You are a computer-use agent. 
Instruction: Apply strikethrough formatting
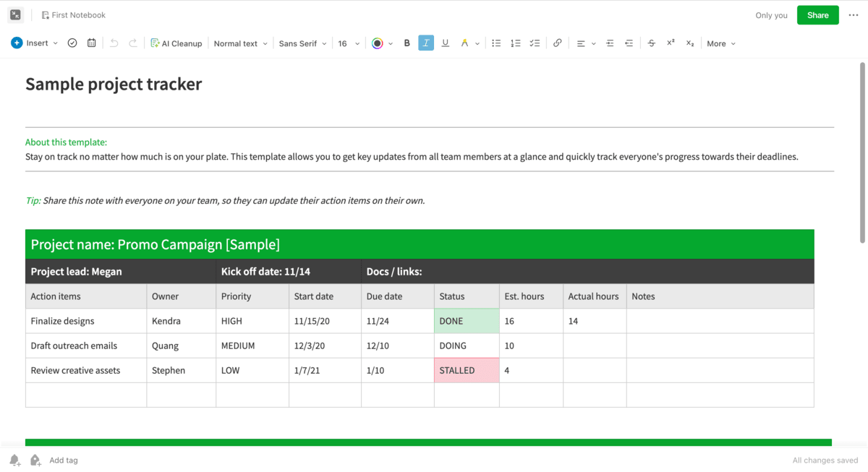[x=651, y=43]
